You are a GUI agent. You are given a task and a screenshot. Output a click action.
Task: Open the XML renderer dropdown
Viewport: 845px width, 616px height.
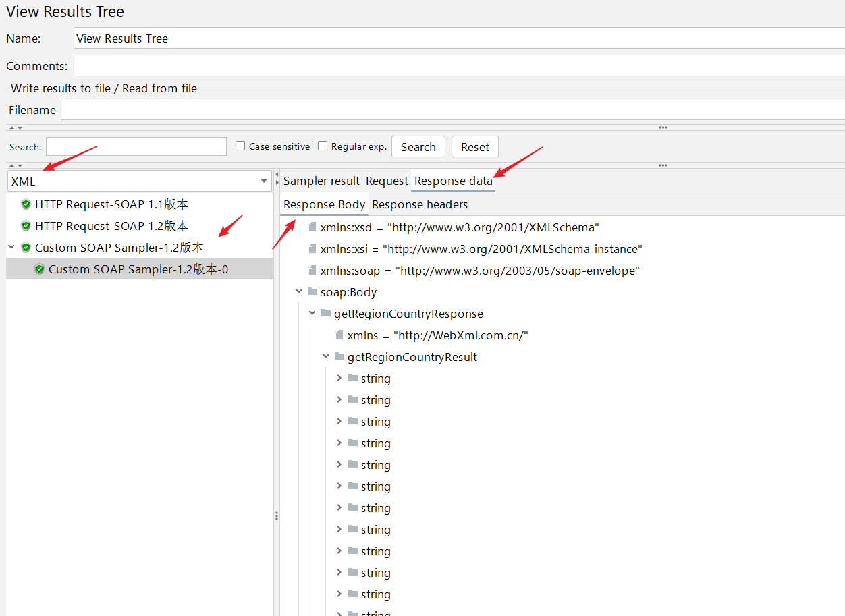(x=263, y=181)
